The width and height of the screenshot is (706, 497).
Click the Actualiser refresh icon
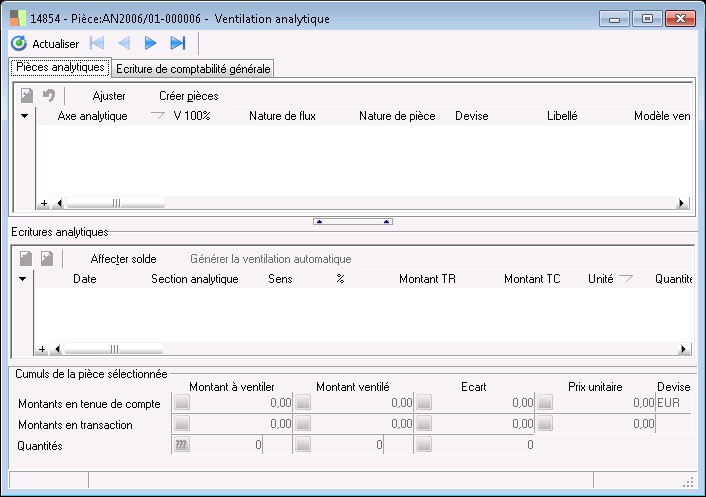click(x=19, y=43)
